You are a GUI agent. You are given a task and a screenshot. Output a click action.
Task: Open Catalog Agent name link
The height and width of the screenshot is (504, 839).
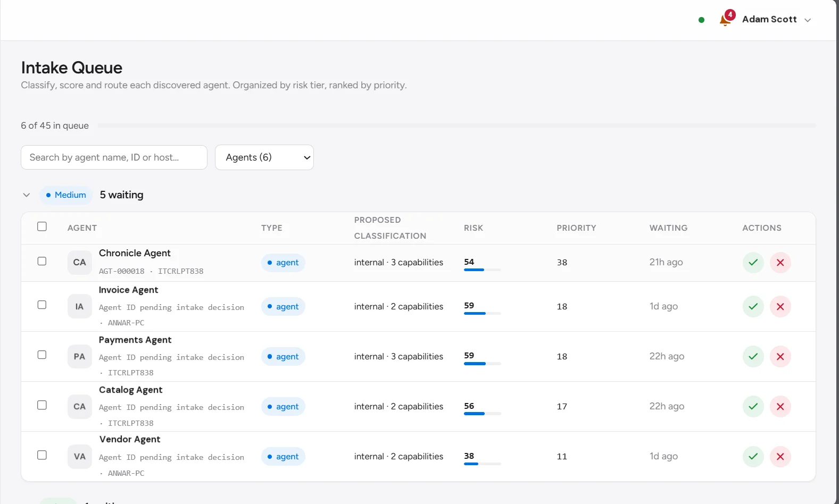130,390
